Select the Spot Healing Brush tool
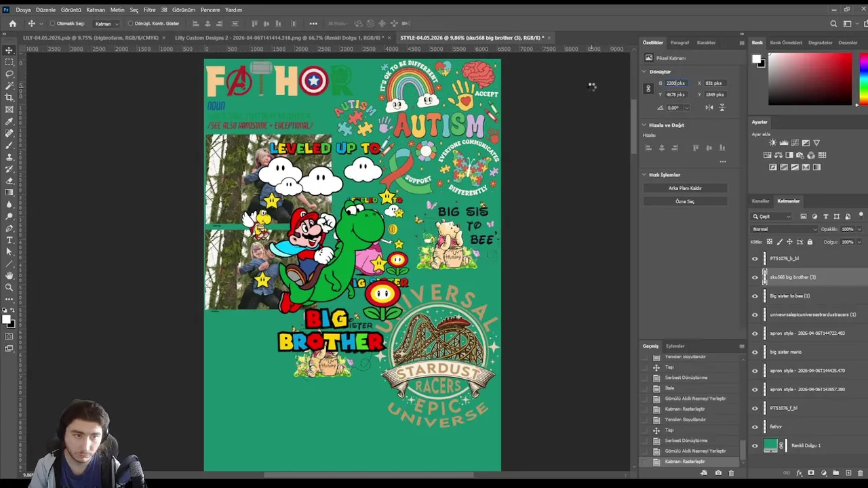Screen dimensions: 868x488 click(x=9, y=133)
